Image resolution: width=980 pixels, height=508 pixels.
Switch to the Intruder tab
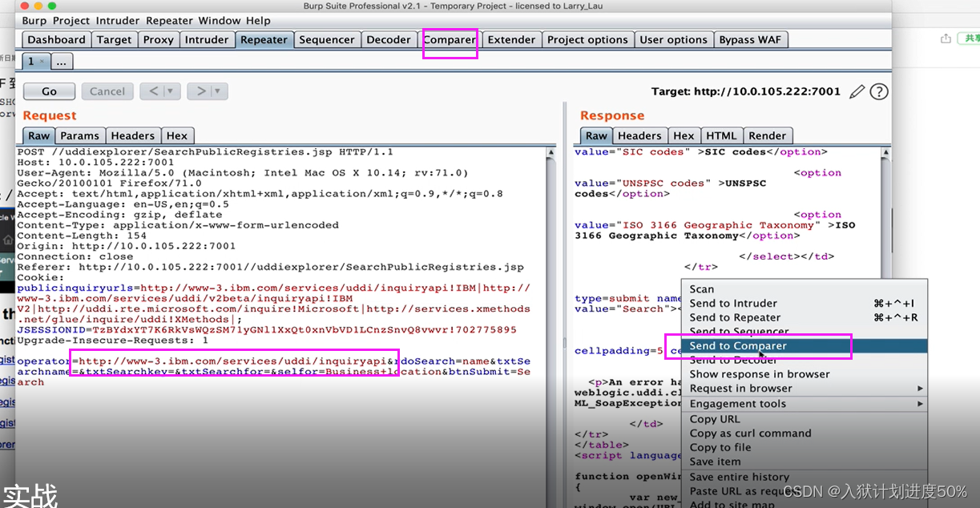coord(207,39)
